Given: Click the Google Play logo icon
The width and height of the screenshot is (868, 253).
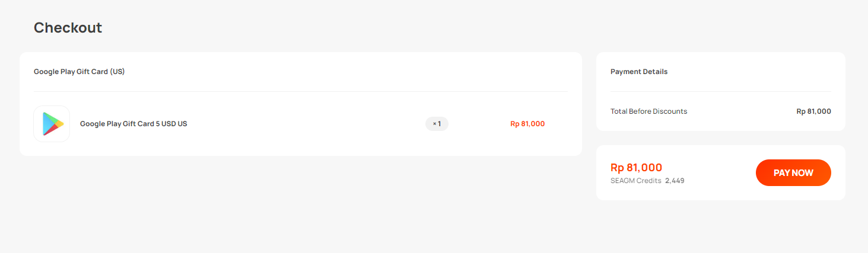Looking at the screenshot, I should 52,124.
